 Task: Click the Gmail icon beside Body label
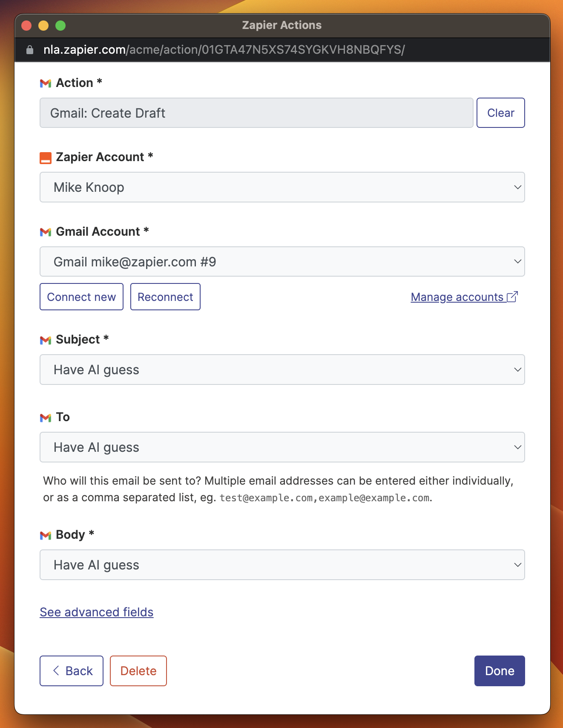pos(46,535)
